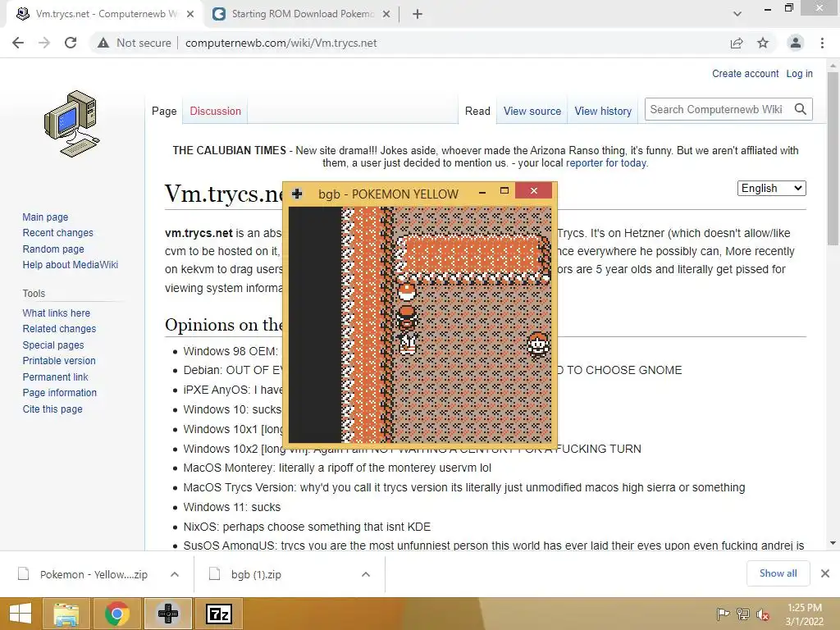Minimize the bgb emulator window
The height and width of the screenshot is (630, 840).
482,192
